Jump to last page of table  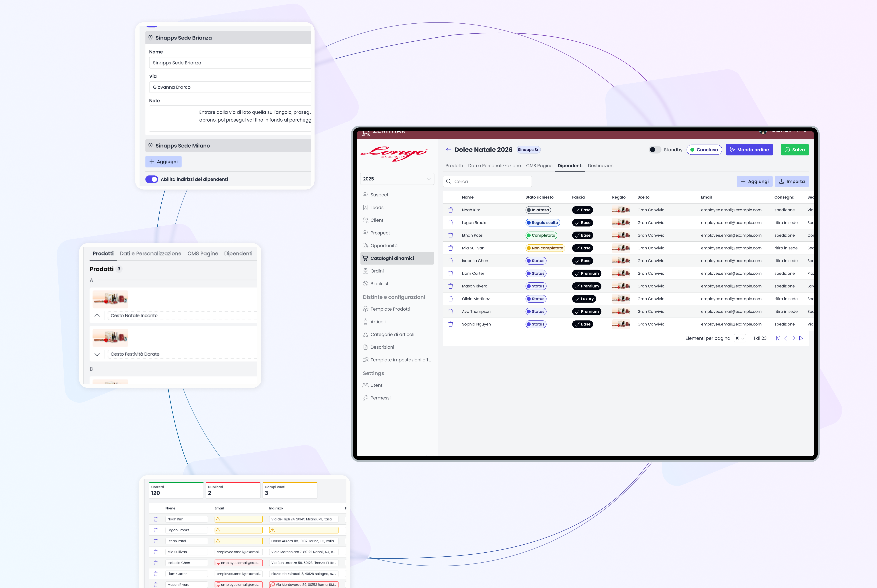(801, 338)
